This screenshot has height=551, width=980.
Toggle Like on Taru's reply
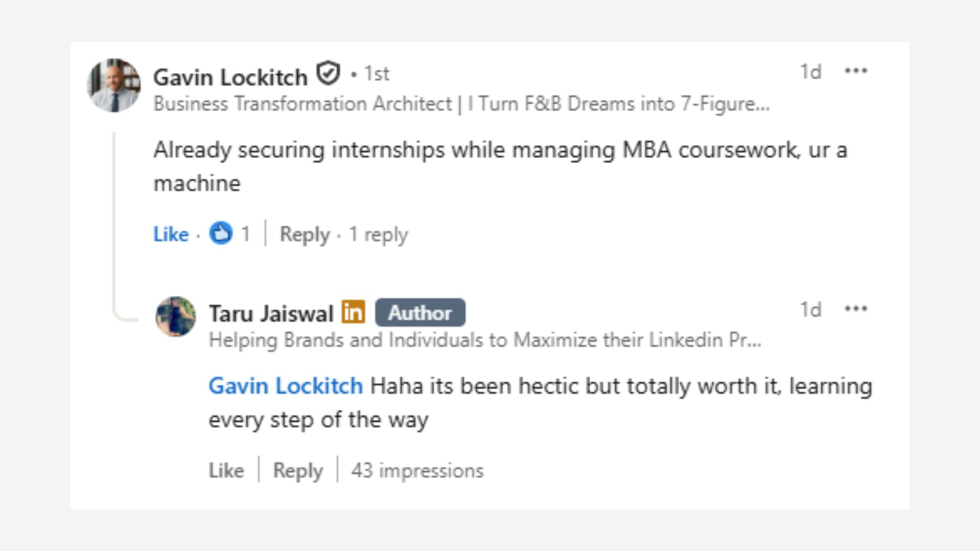pos(227,470)
